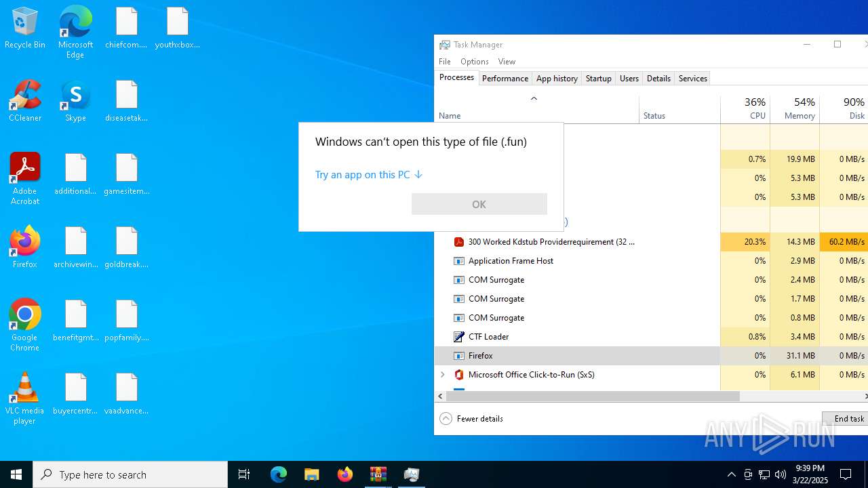Switch to WinRAR in the taskbar
This screenshot has height=488, width=868.
point(378,474)
